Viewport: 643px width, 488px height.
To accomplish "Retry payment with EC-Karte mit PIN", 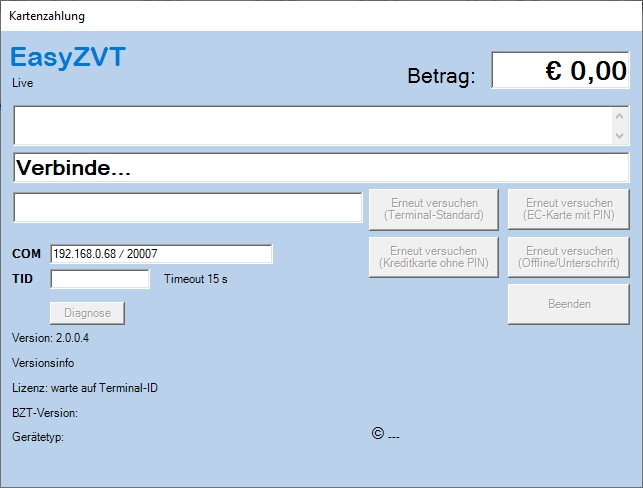I will coord(568,209).
